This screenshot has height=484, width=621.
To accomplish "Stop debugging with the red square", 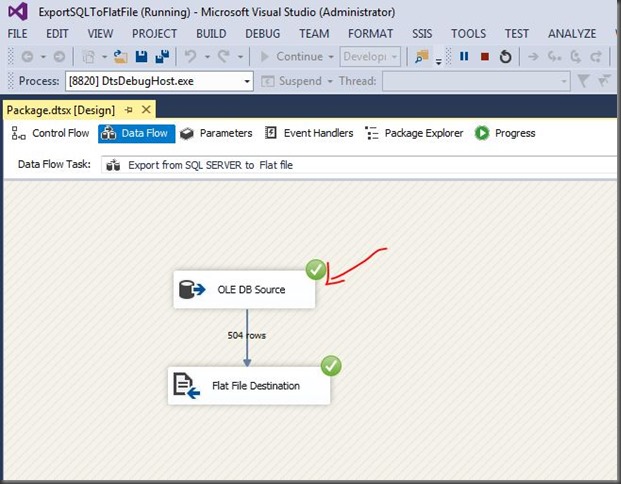I will coord(484,57).
